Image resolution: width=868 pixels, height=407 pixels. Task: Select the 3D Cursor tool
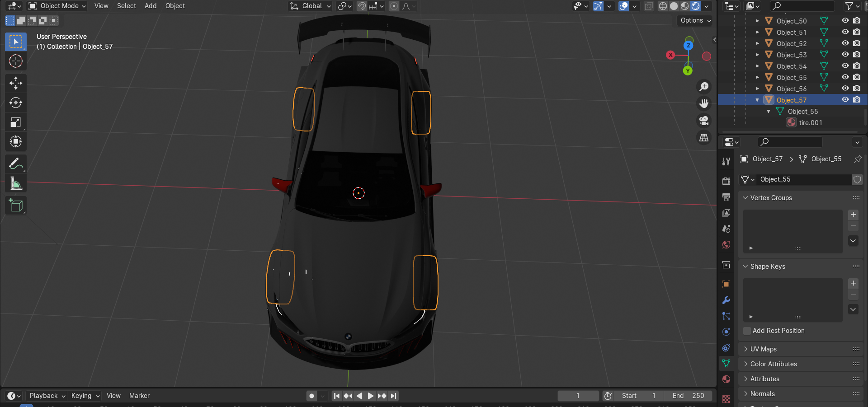point(16,61)
